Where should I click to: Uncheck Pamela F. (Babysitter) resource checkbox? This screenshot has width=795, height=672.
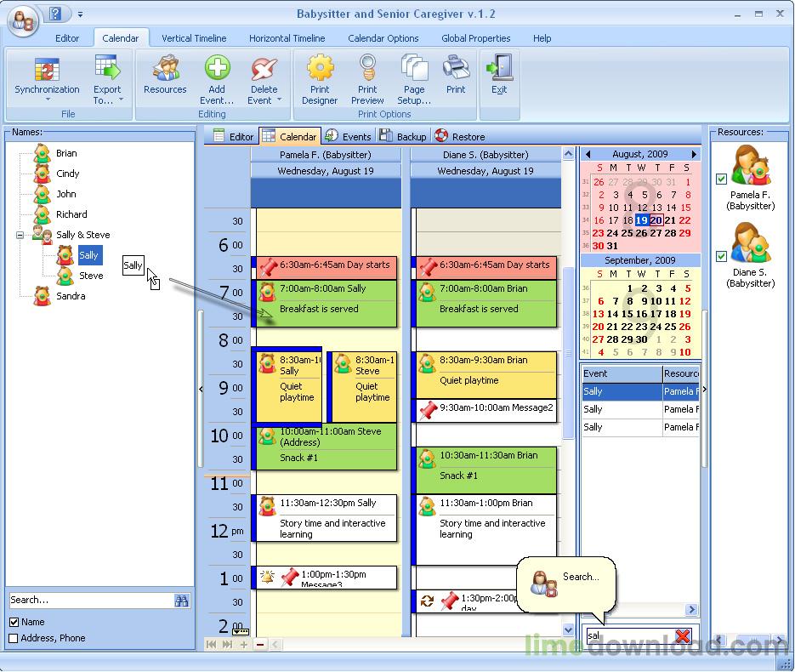[x=722, y=179]
